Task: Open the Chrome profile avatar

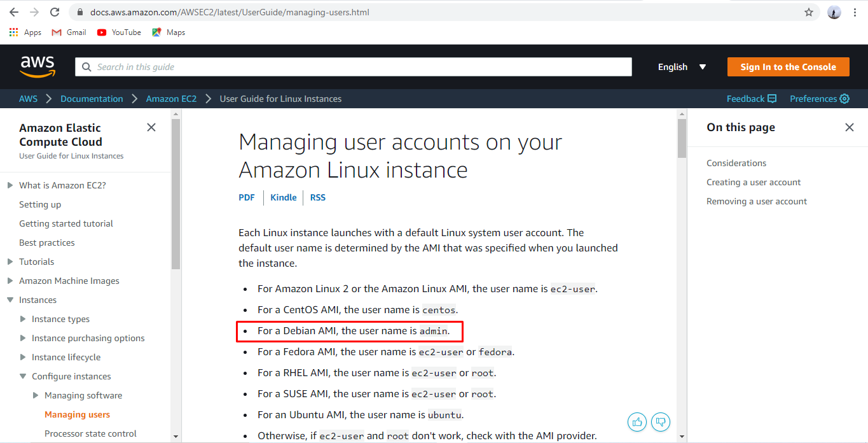Action: pyautogui.click(x=834, y=12)
